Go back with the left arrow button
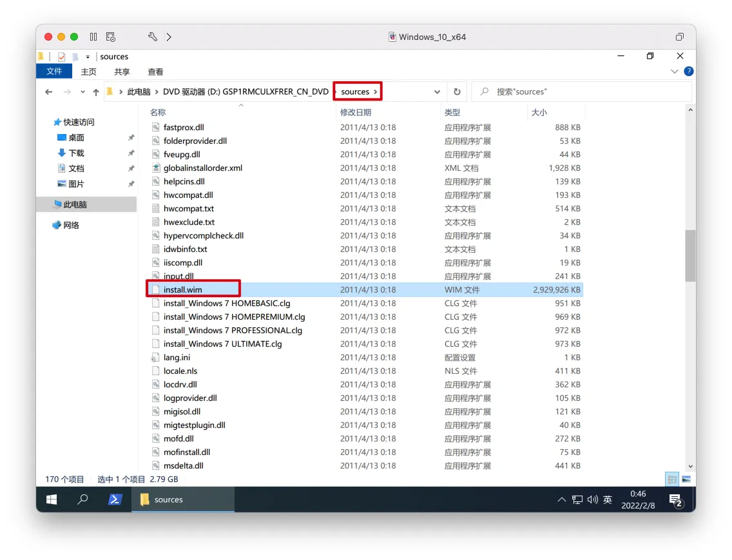Image resolution: width=732 pixels, height=560 pixels. (x=48, y=92)
